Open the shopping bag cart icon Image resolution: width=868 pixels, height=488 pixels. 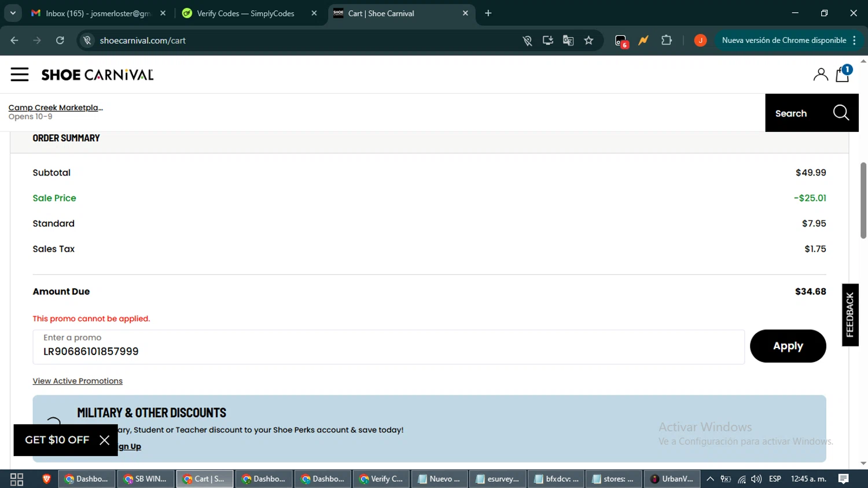click(x=843, y=74)
